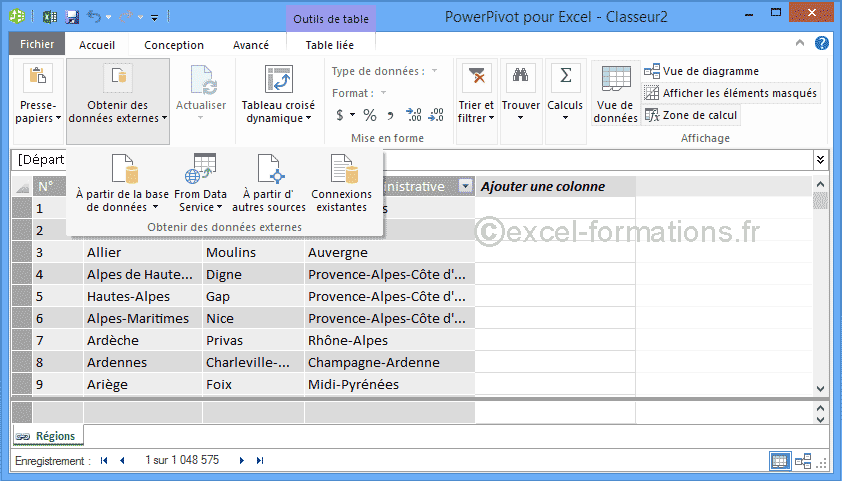The height and width of the screenshot is (481, 842).
Task: Toggle the Zone de calcul display
Action: (x=691, y=115)
